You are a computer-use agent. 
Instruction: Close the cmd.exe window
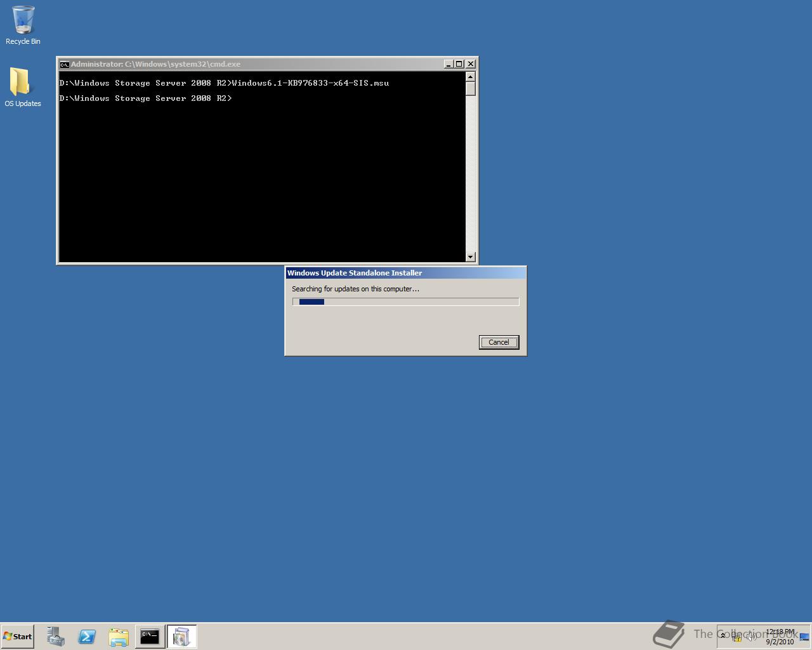coord(471,64)
